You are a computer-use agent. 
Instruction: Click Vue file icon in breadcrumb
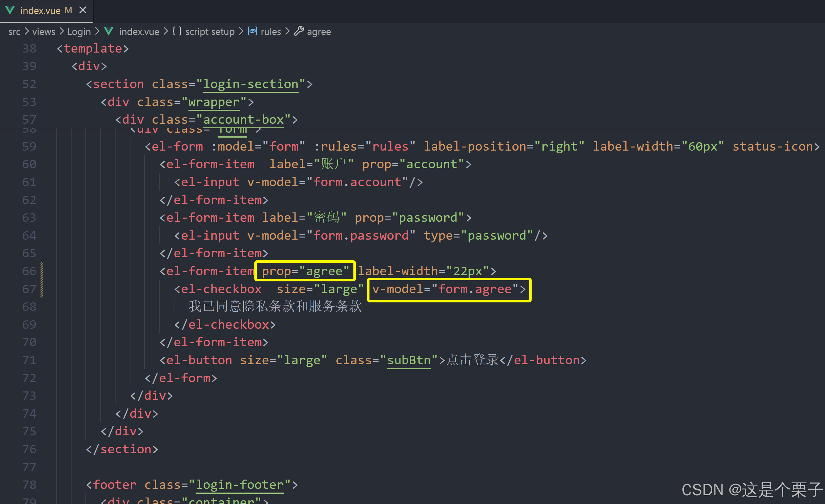point(109,32)
